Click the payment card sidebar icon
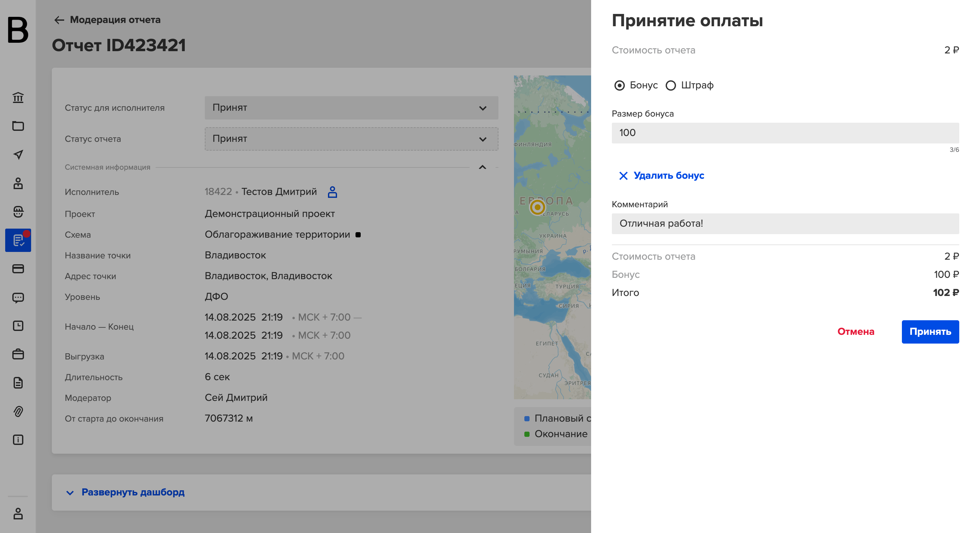The height and width of the screenshot is (533, 980). [18, 269]
